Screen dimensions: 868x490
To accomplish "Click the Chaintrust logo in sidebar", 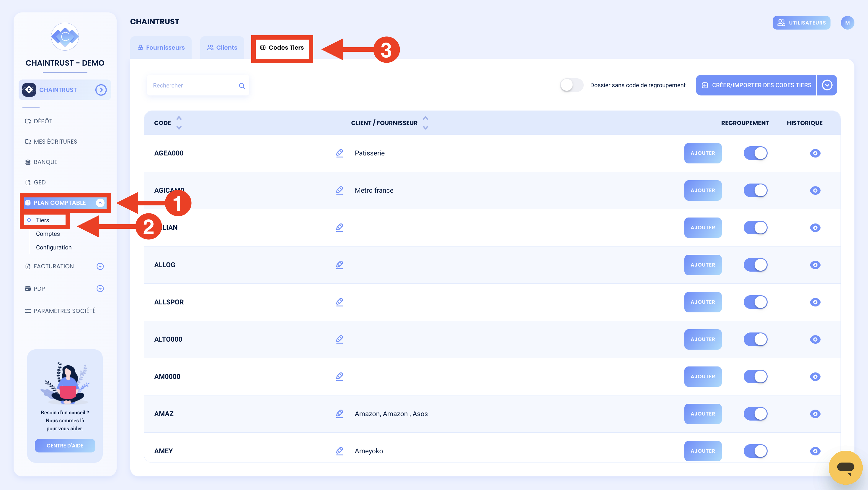I will [x=65, y=36].
